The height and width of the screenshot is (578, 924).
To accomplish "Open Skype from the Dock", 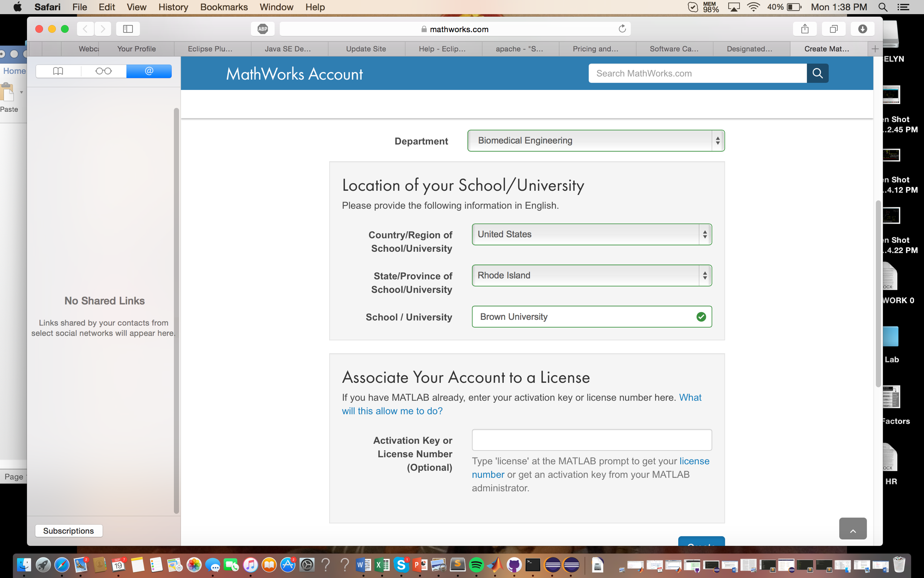I will pos(401,565).
